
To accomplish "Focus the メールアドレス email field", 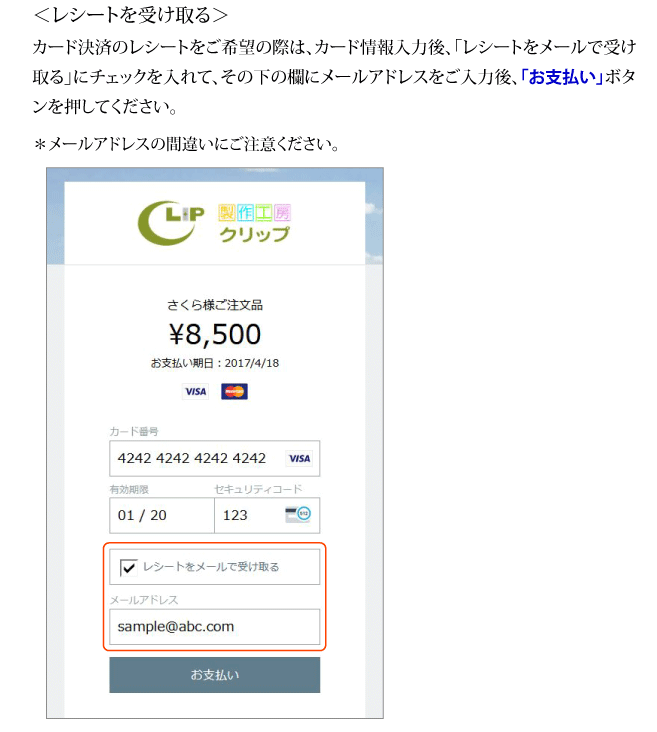I will click(x=215, y=626).
